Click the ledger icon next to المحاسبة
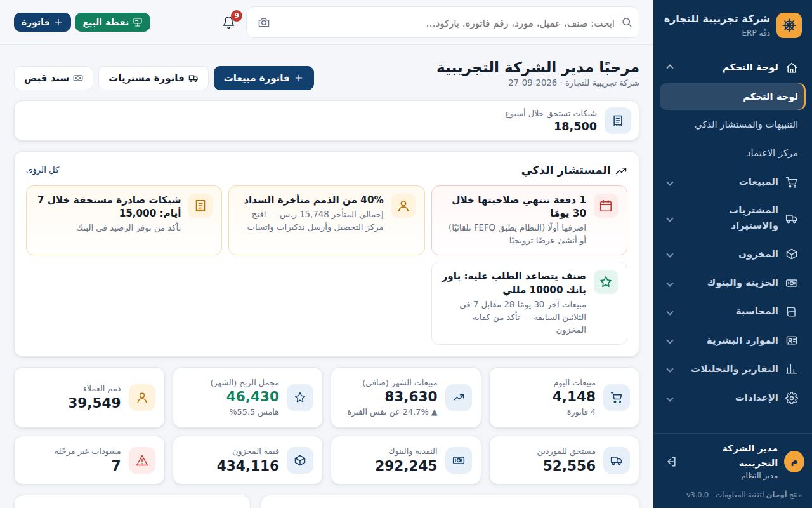The width and height of the screenshot is (812, 508). coord(791,312)
